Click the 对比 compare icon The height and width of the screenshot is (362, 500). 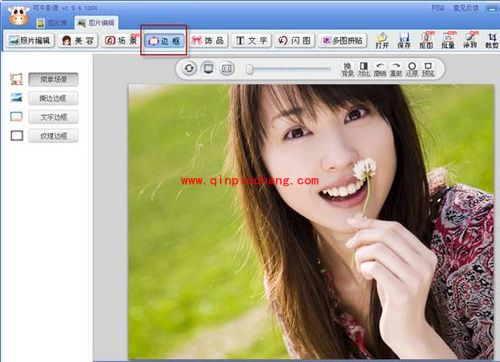tap(364, 69)
